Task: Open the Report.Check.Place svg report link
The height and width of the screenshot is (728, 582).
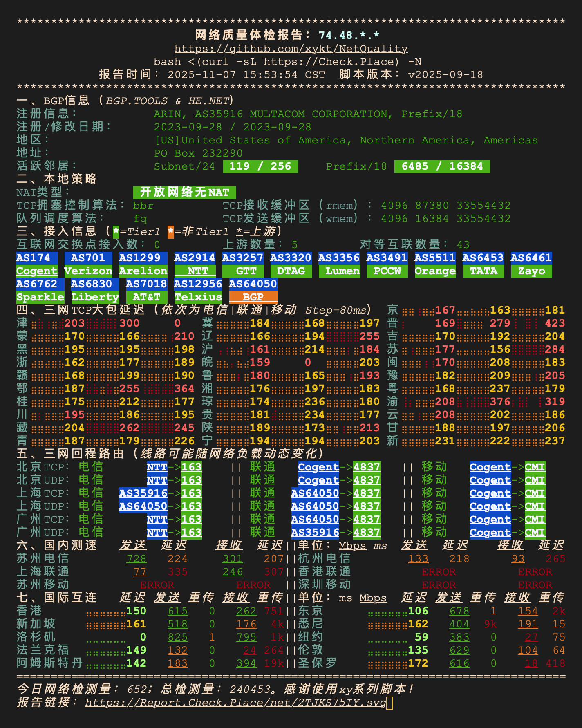Action: (236, 703)
